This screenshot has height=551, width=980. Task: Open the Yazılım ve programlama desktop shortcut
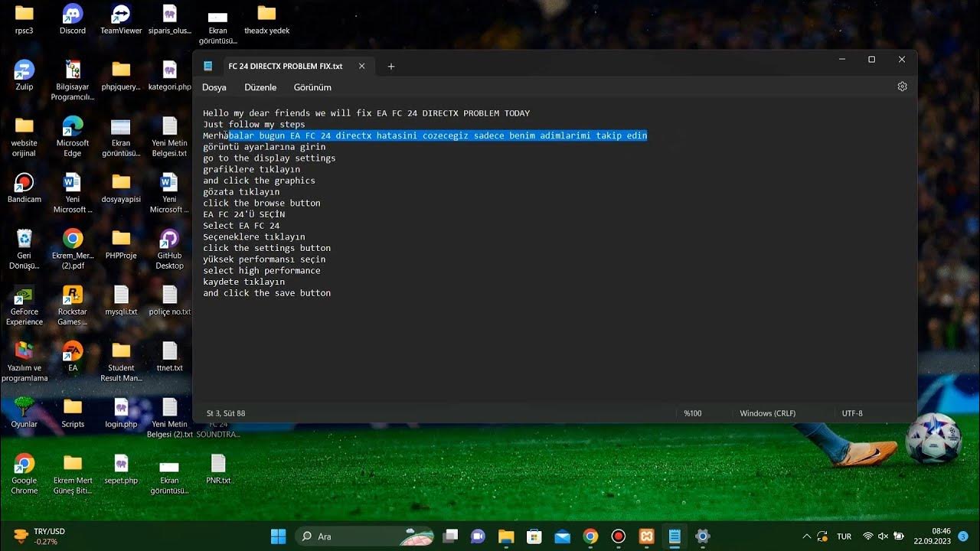pos(24,361)
